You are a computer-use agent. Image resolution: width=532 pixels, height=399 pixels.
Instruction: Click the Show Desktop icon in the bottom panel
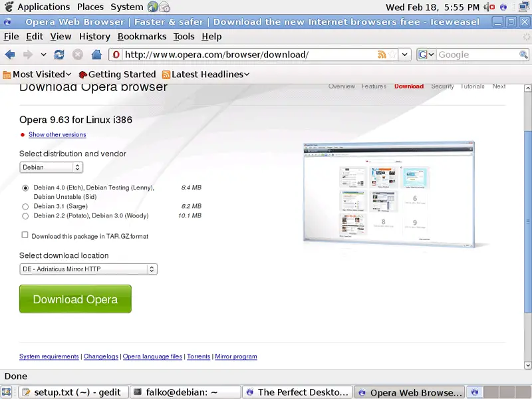pyautogui.click(x=7, y=392)
